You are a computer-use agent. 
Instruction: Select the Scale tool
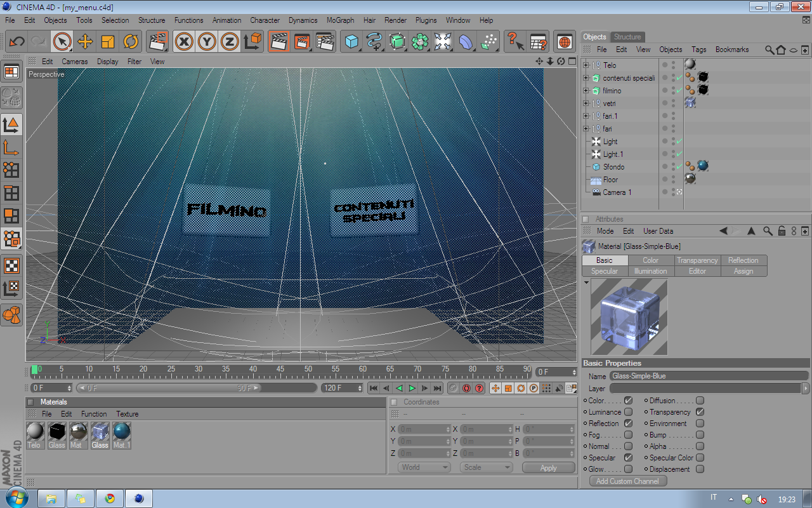point(108,42)
